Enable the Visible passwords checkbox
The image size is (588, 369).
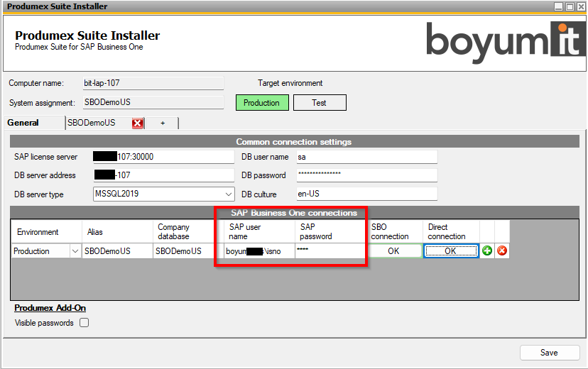point(84,323)
